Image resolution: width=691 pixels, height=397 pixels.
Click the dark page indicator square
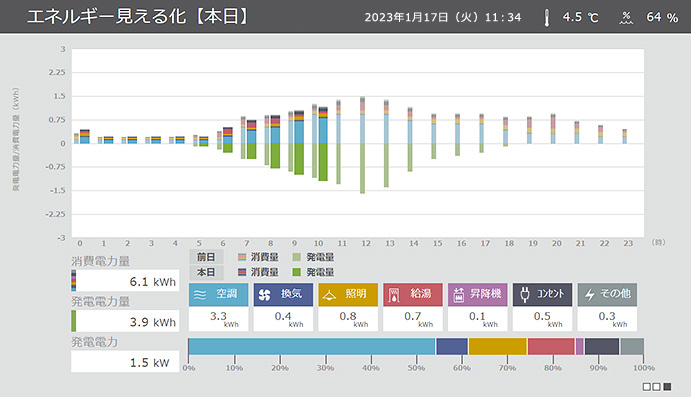click(667, 386)
